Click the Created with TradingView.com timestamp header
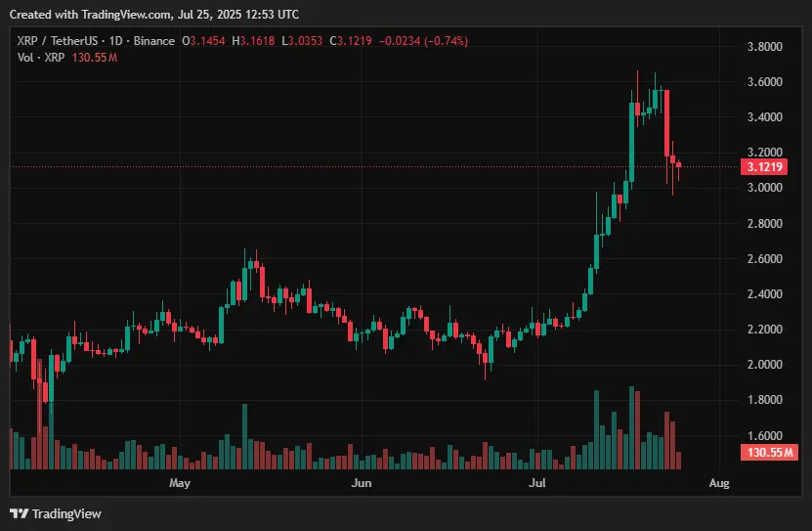812x531 pixels. [154, 15]
